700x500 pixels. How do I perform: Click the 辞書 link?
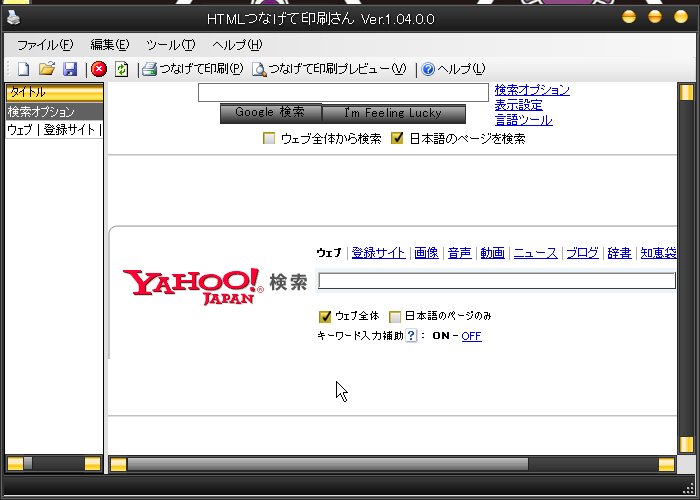620,253
